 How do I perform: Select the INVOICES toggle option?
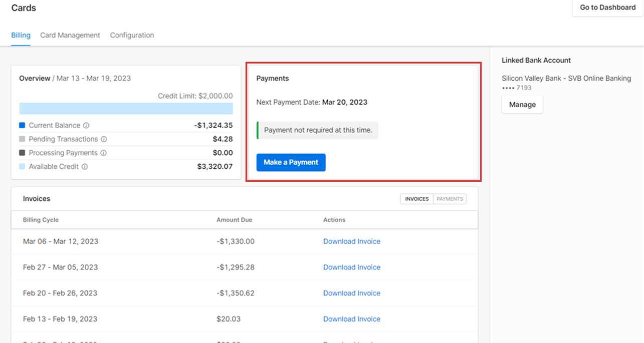click(417, 199)
